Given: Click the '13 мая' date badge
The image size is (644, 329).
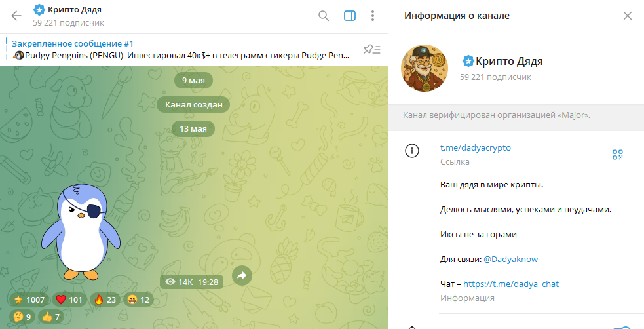Looking at the screenshot, I should [x=193, y=129].
